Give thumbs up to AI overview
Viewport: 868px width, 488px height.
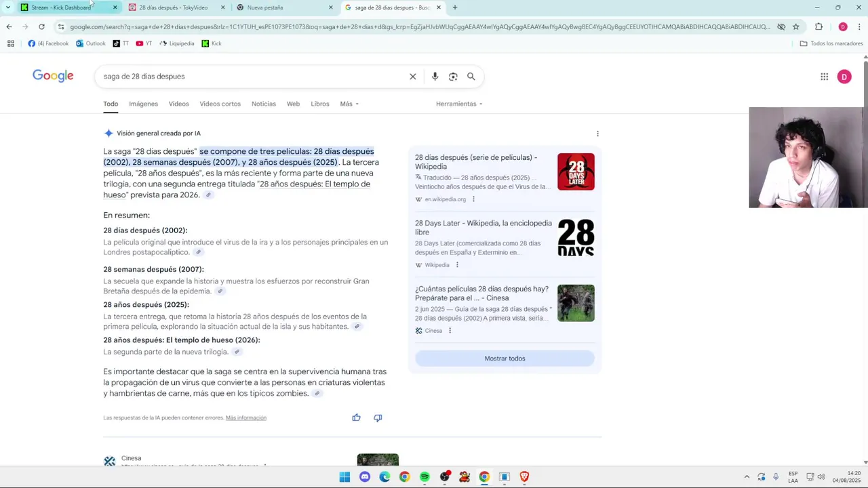pyautogui.click(x=356, y=418)
